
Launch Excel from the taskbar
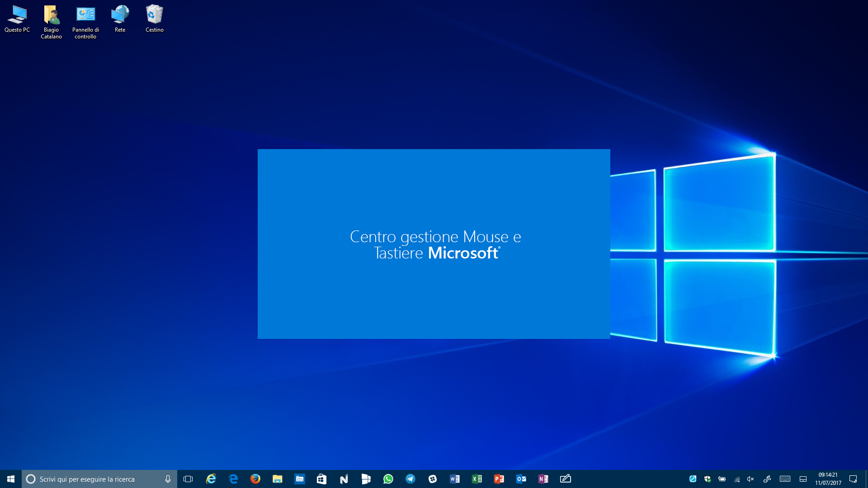click(477, 479)
